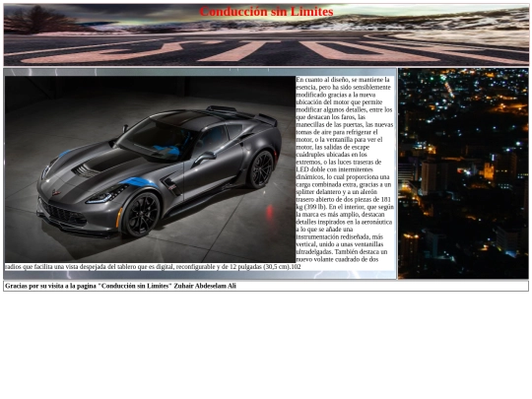The image size is (532, 399).
Task: Click the road banner image at top
Action: [266, 34]
